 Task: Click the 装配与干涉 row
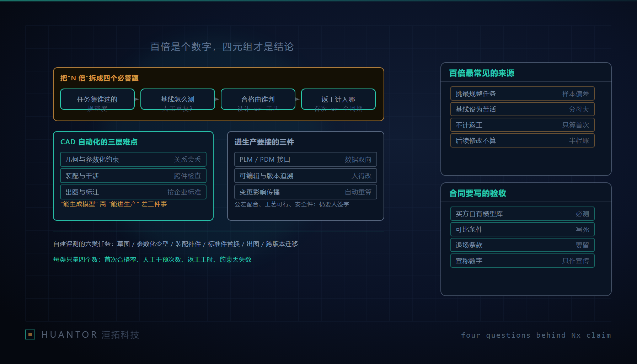[133, 176]
